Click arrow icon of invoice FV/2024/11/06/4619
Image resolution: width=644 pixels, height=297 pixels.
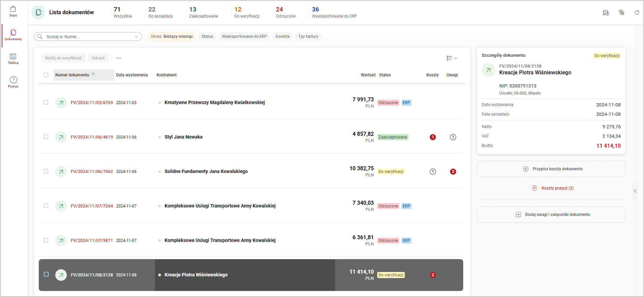pyautogui.click(x=61, y=137)
